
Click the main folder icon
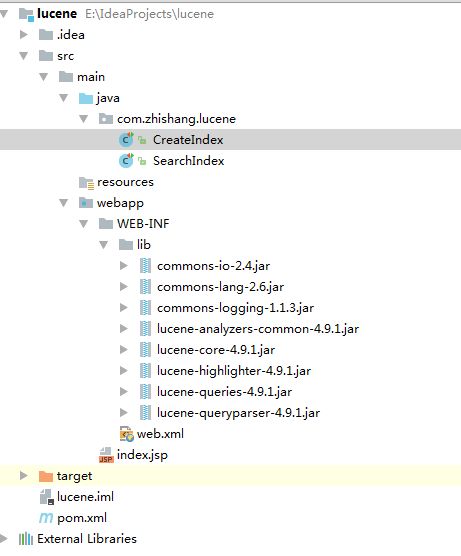(x=66, y=77)
